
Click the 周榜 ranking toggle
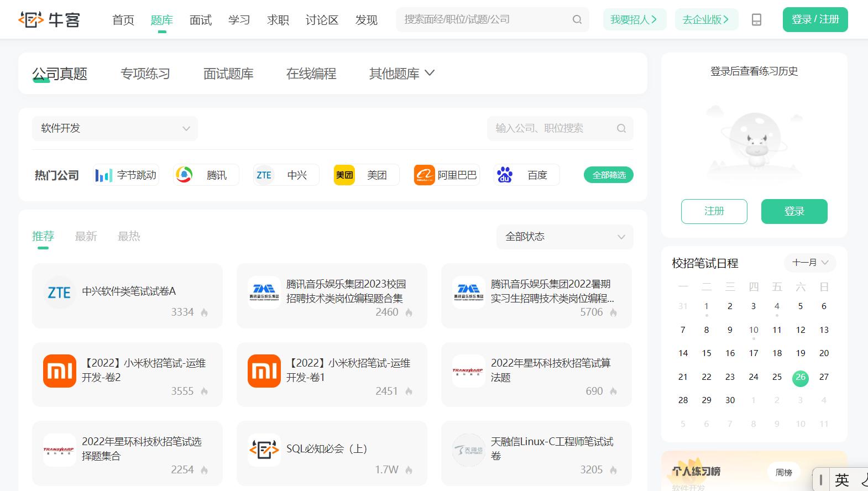coord(784,472)
